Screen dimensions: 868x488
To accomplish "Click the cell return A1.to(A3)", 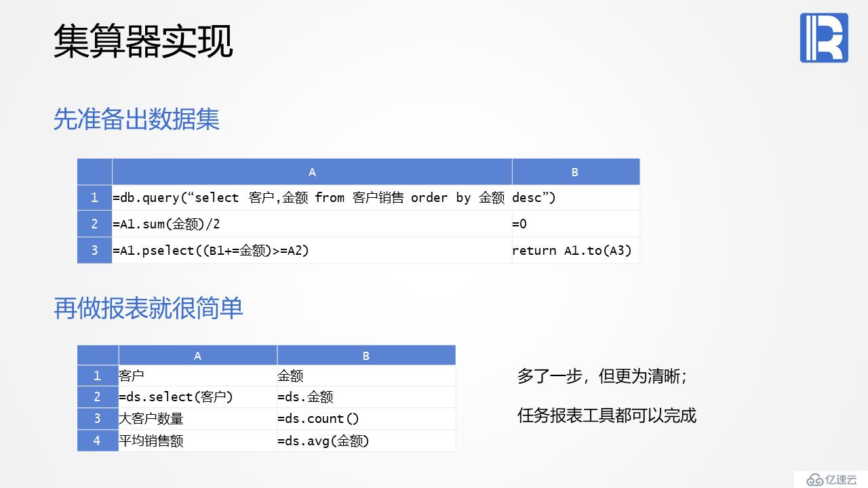I will pyautogui.click(x=575, y=250).
